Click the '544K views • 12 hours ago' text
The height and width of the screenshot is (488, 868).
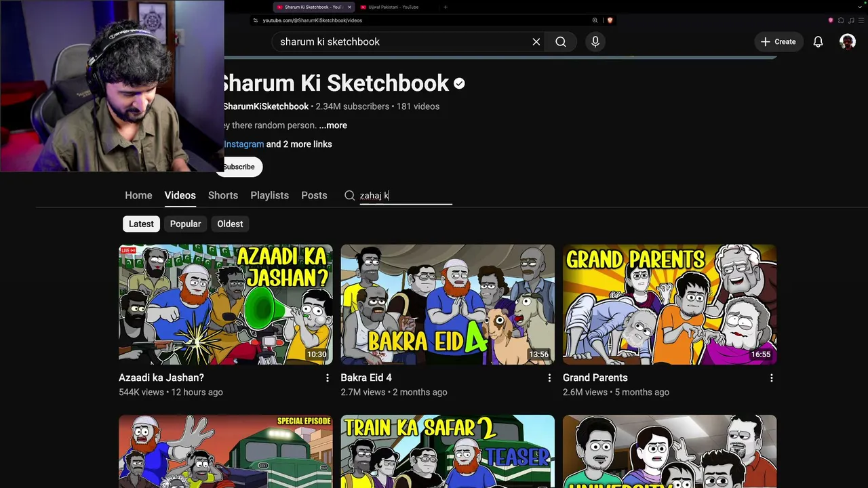click(171, 392)
